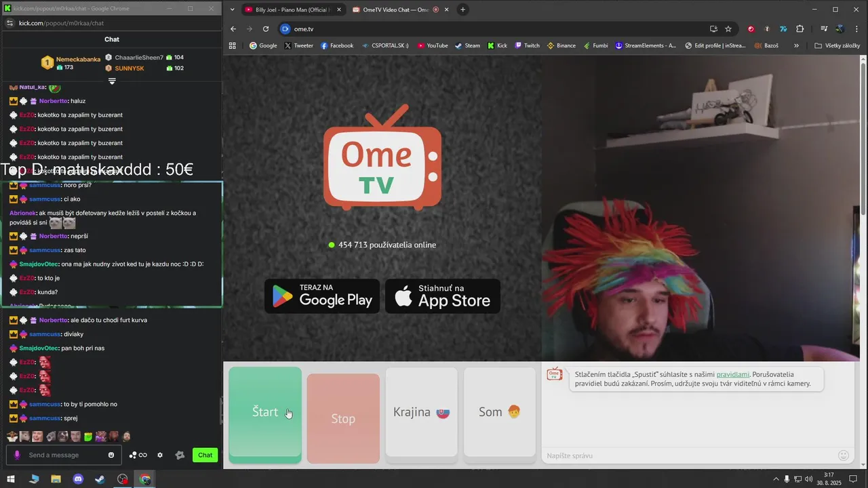Viewport: 868px width, 488px height.
Task: Open the Edit profile inStream bookmark
Action: click(715, 45)
